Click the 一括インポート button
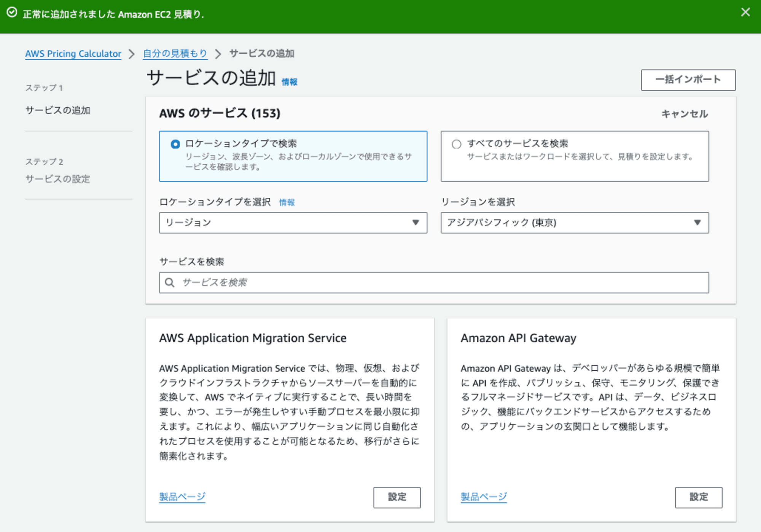 point(688,80)
